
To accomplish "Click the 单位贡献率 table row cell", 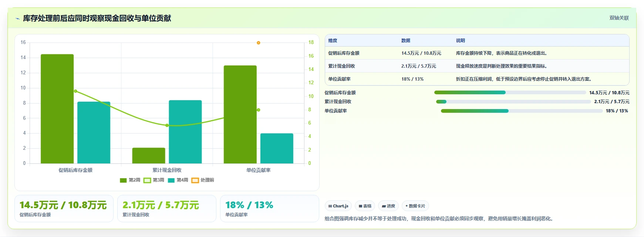I will point(340,79).
